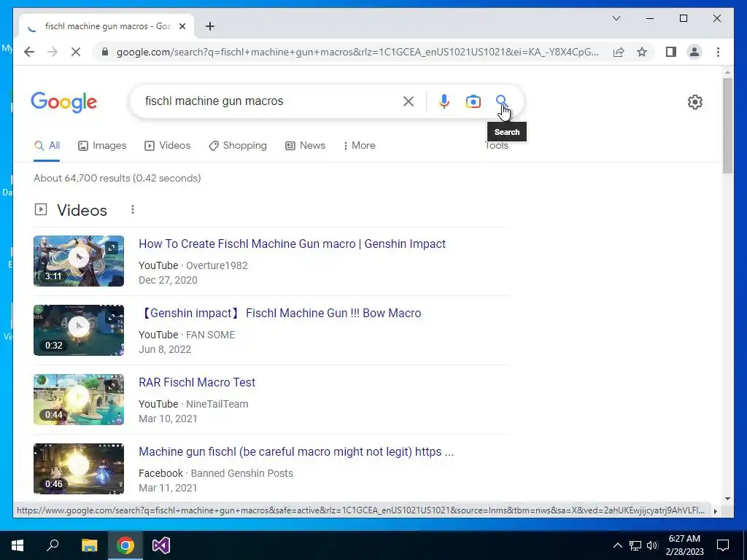Start voice search with the microphone icon
747x560 pixels.
coord(444,101)
